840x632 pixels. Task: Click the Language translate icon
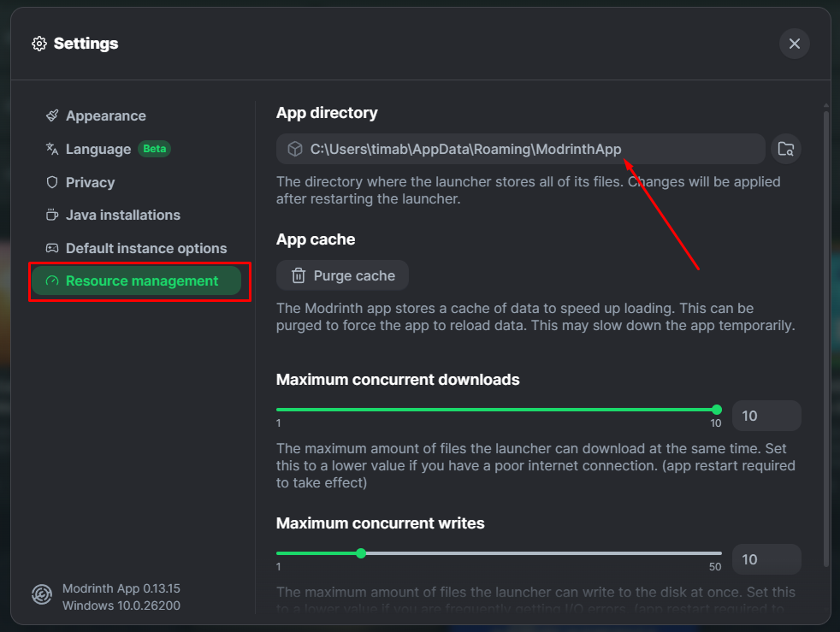pos(52,149)
